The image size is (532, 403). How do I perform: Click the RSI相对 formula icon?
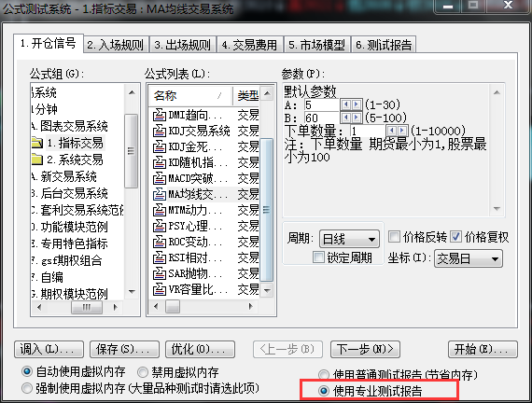click(159, 257)
